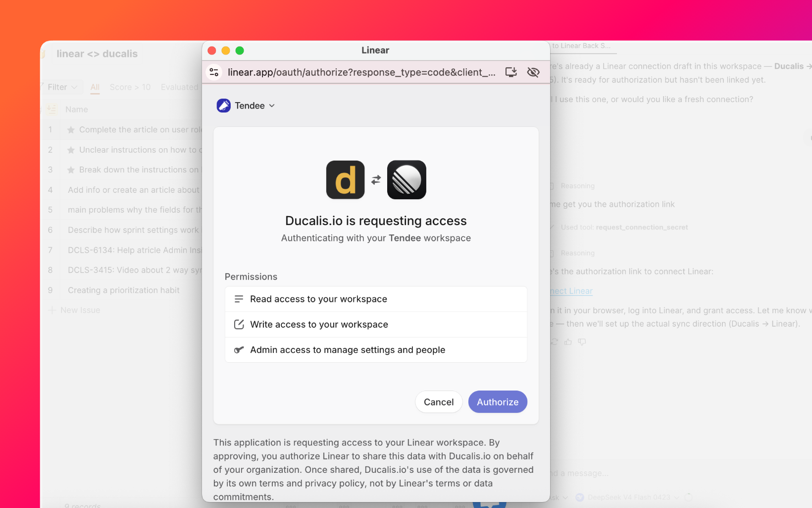Screen dimensions: 812x508
Task: Click the 'Ducalis.io is requesting access' heading
Action: [376, 221]
